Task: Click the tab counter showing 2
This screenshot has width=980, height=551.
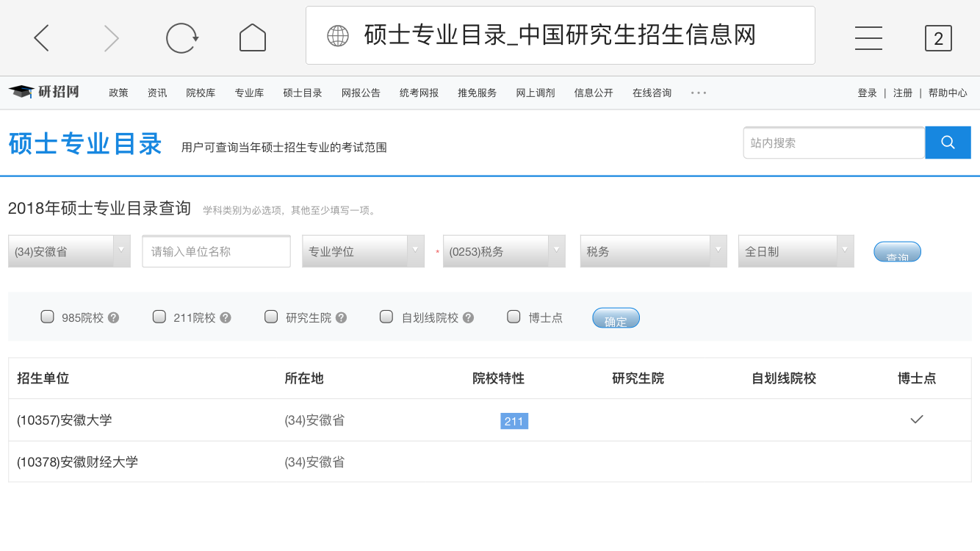Action: click(938, 38)
